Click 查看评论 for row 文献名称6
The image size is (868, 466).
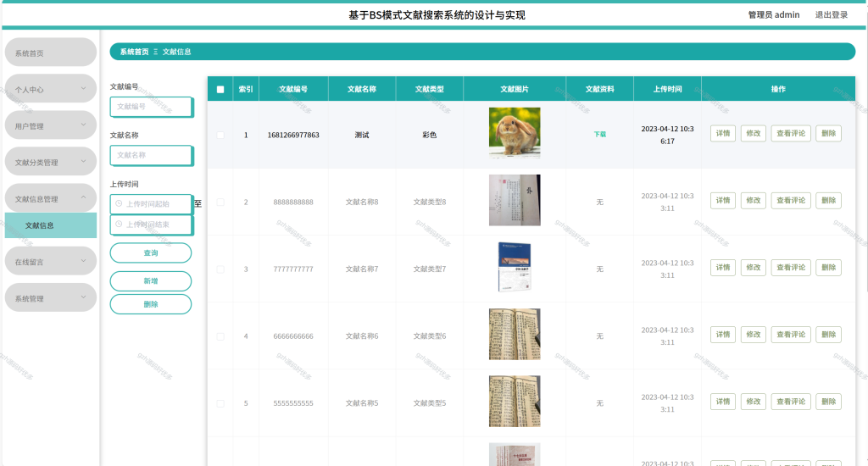pos(791,335)
